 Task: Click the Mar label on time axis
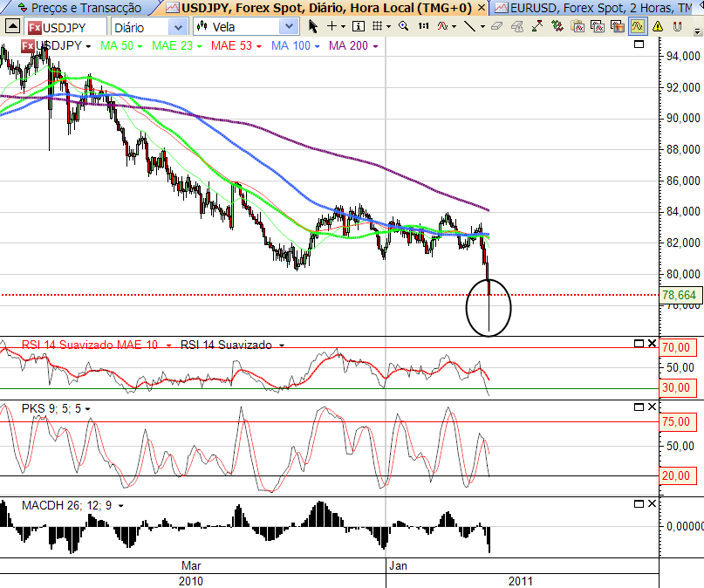click(x=191, y=565)
